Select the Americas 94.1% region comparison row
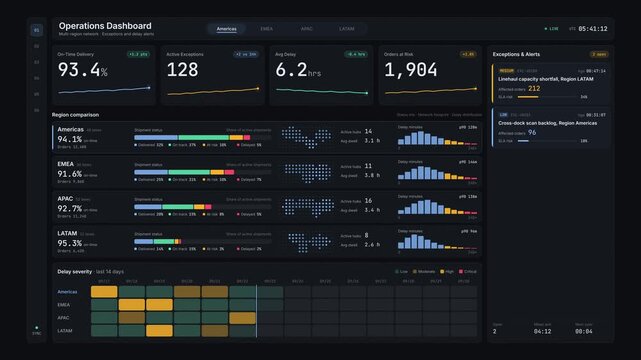 [x=267, y=137]
